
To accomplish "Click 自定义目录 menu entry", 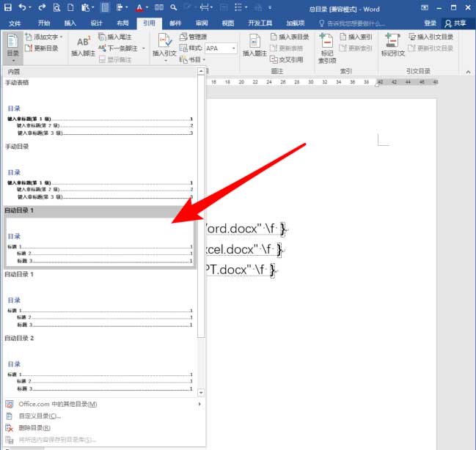I will click(40, 416).
